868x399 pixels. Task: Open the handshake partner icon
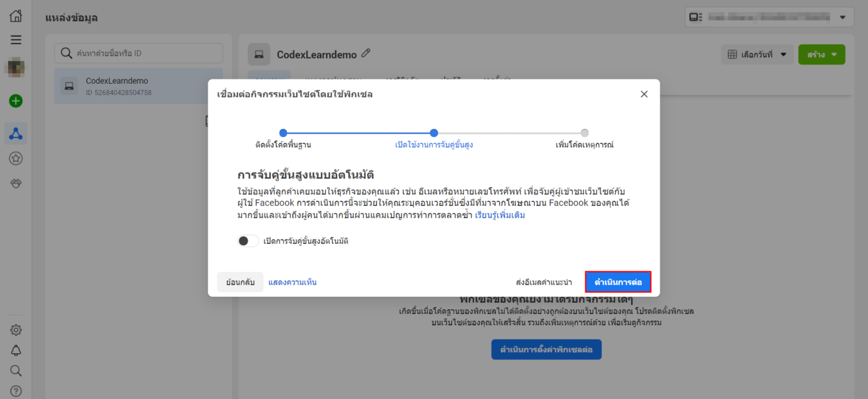16,184
